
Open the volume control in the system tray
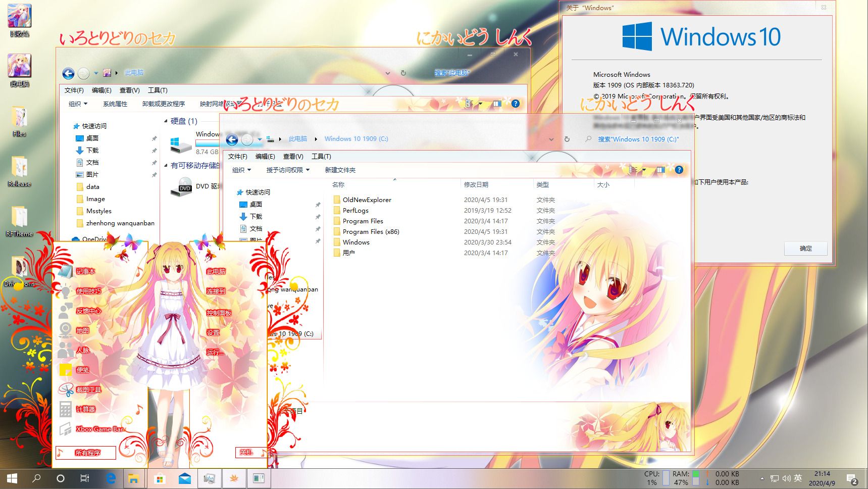tap(786, 478)
